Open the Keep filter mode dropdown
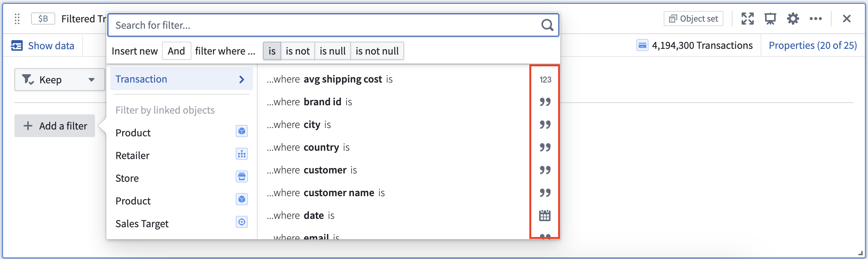868x259 pixels. [59, 80]
